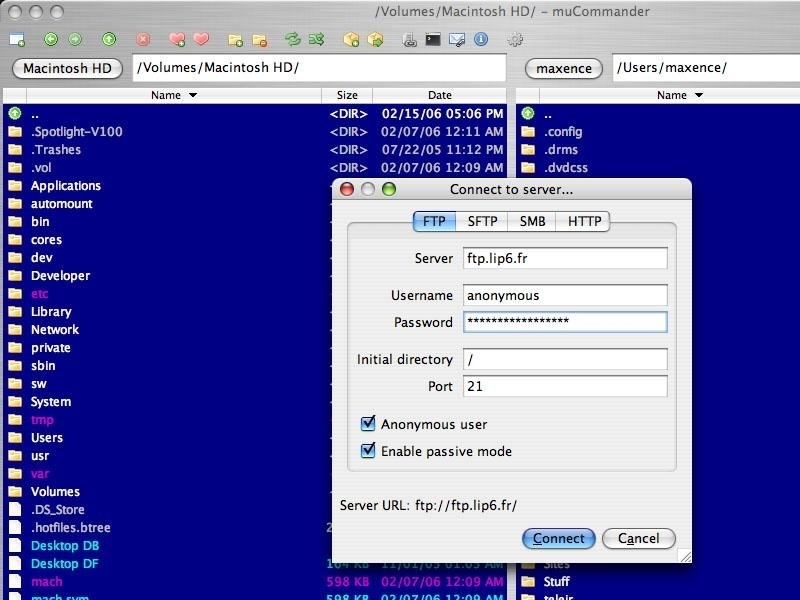Add bookmark with the heart-plus icon
Screen dimensions: 800x600
(x=177, y=39)
